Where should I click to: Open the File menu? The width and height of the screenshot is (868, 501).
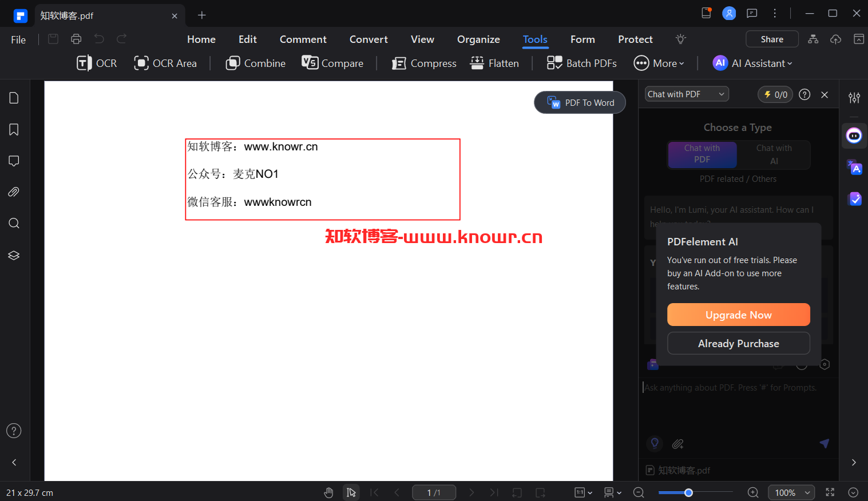pos(18,39)
